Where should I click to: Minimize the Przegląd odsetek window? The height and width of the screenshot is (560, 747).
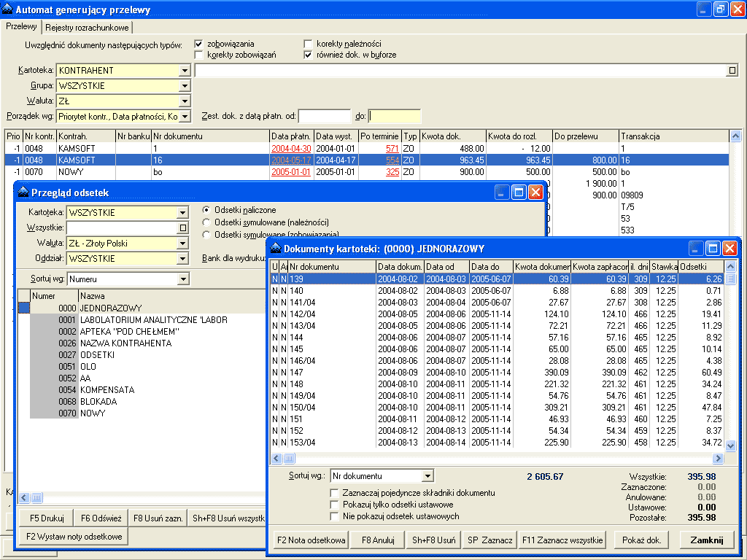502,192
